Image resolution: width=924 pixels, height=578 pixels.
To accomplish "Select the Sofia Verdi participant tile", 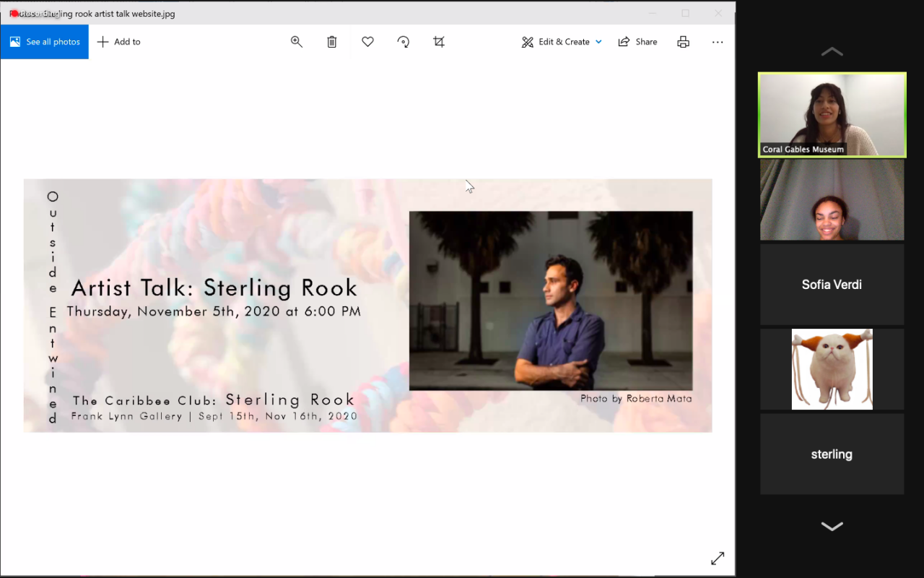I will click(832, 285).
